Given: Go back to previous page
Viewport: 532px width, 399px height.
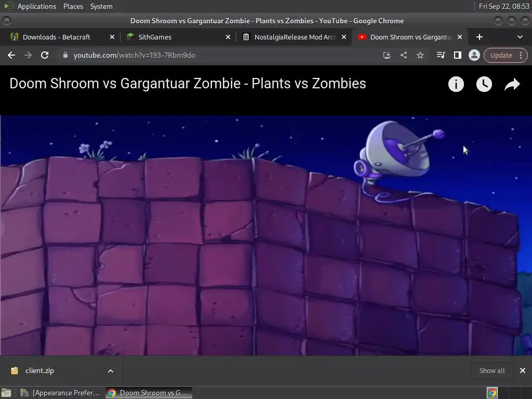Looking at the screenshot, I should click(11, 55).
